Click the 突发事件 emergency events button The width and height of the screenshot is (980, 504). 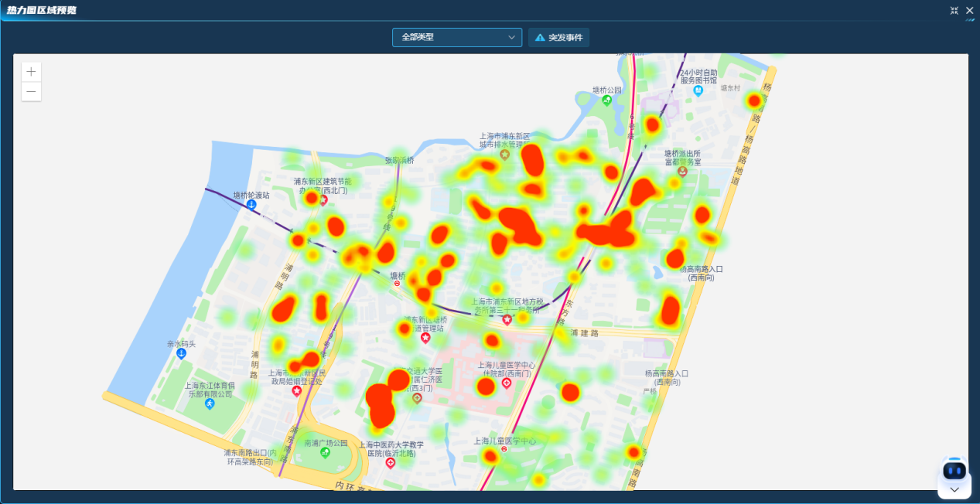558,37
